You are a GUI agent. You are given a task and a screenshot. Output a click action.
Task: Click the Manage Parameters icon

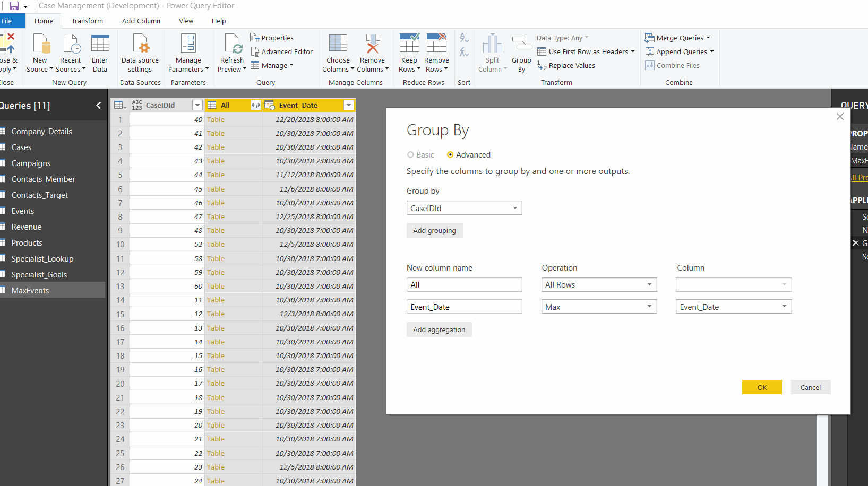click(188, 44)
